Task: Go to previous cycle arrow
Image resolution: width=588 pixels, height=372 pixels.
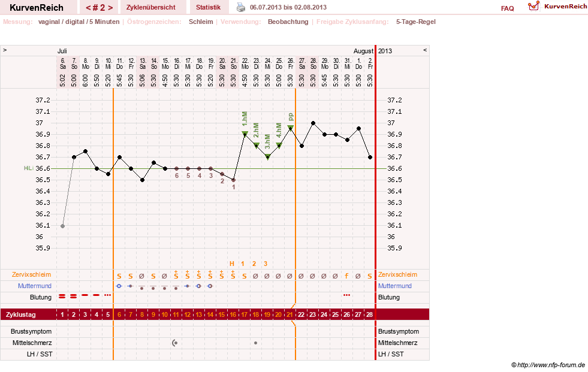Action: pyautogui.click(x=88, y=8)
